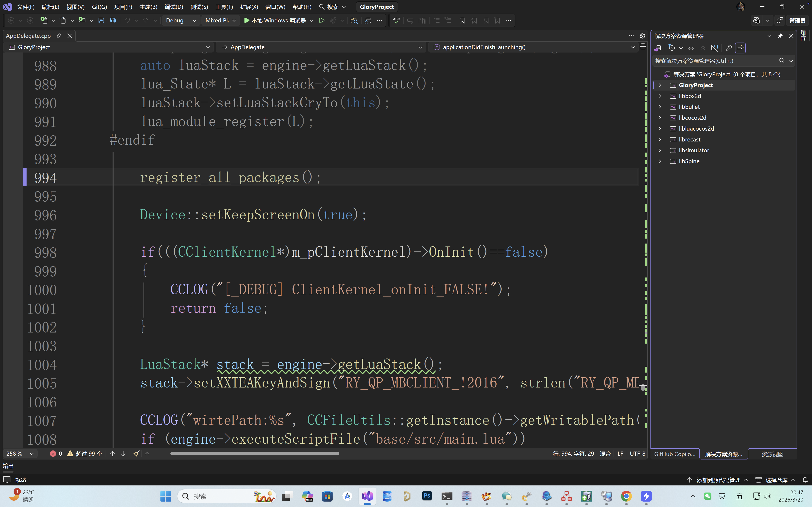Toggle pin on the AppDelegate.cpp tab
The height and width of the screenshot is (507, 812).
pos(59,36)
